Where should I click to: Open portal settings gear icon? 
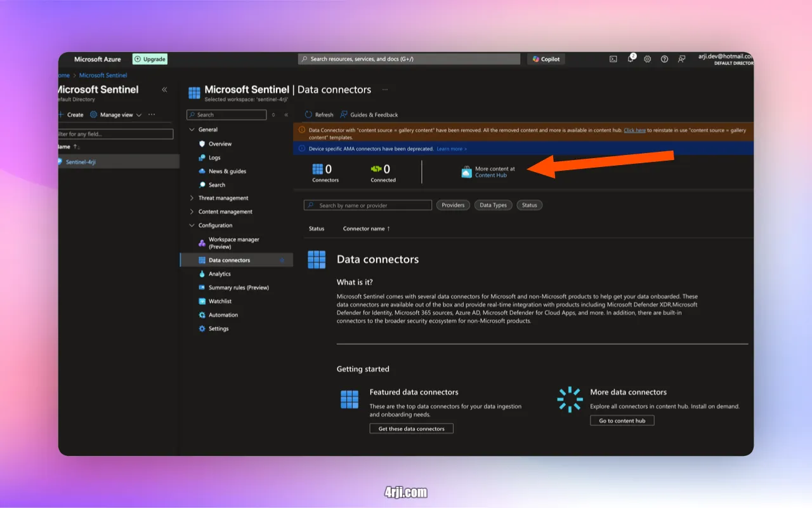pyautogui.click(x=648, y=59)
